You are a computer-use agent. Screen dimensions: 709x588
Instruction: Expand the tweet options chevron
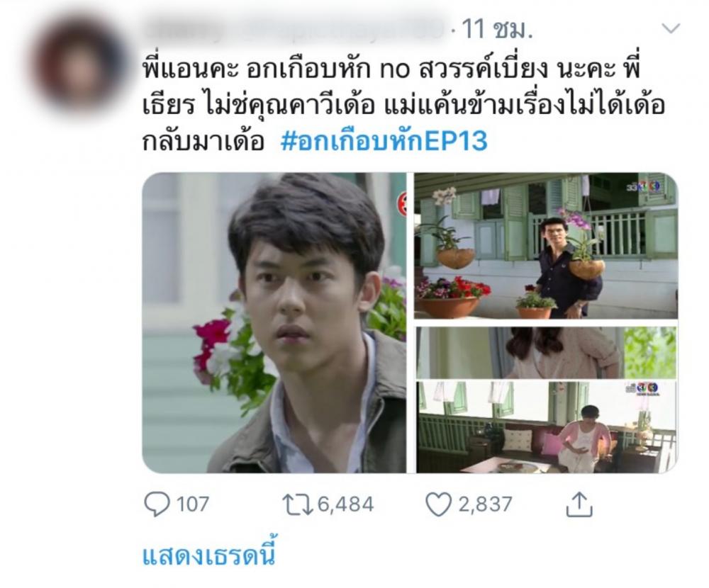pyautogui.click(x=671, y=29)
